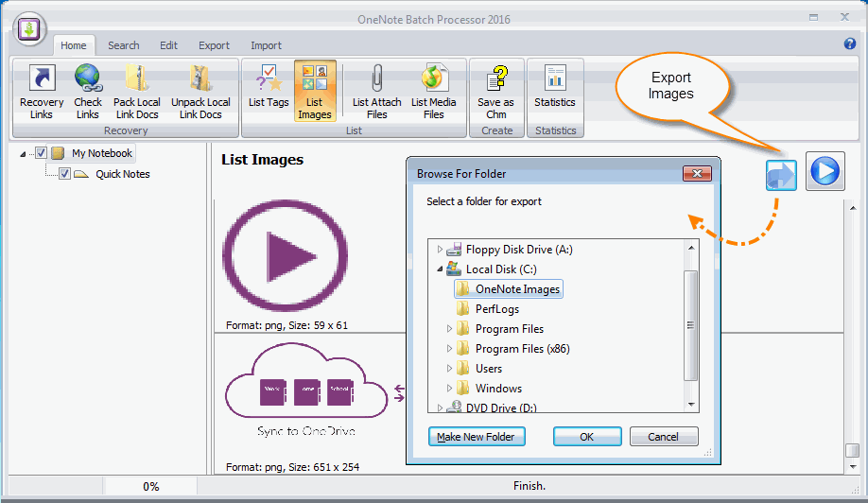Switch to the Home tab
The image size is (868, 503).
(74, 45)
